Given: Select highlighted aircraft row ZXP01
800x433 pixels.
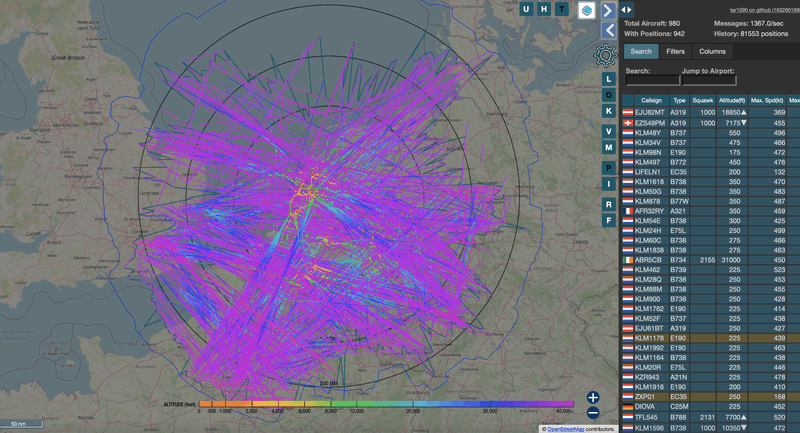Looking at the screenshot, I should point(711,396).
